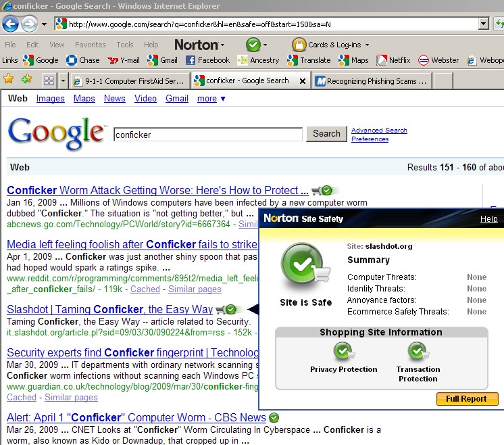Viewport: 504px width, 445px height.
Task: Click Norton Privacy Protection check icon
Action: pos(343,352)
